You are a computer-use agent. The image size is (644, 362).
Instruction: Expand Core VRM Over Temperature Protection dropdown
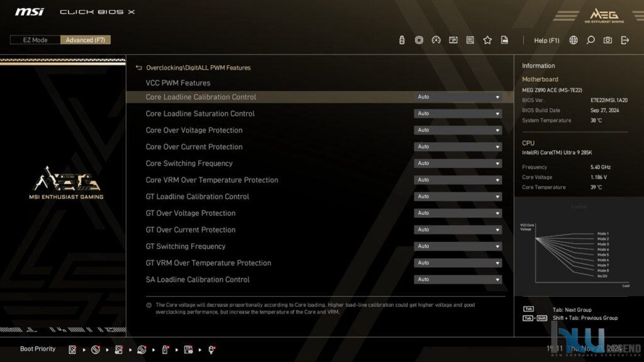(x=458, y=180)
